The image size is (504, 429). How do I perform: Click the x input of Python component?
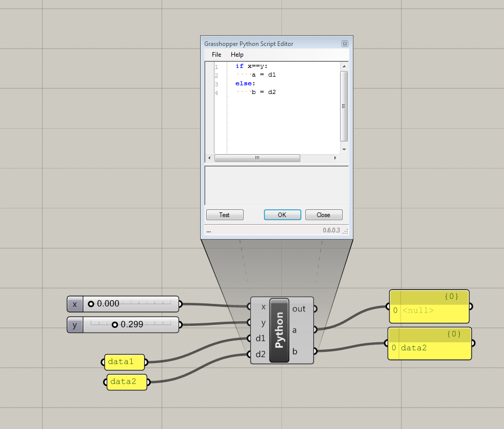click(263, 307)
